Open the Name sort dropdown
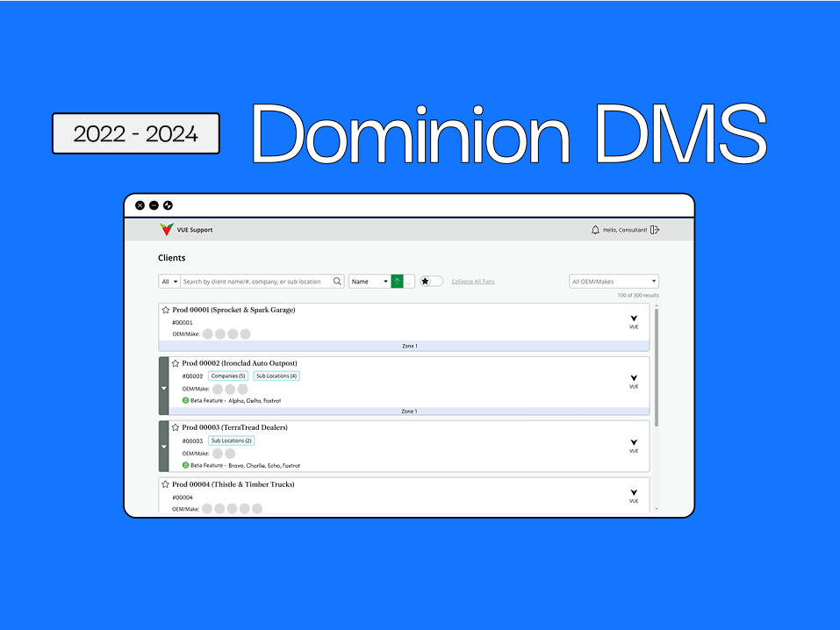The width and height of the screenshot is (840, 630). [370, 282]
